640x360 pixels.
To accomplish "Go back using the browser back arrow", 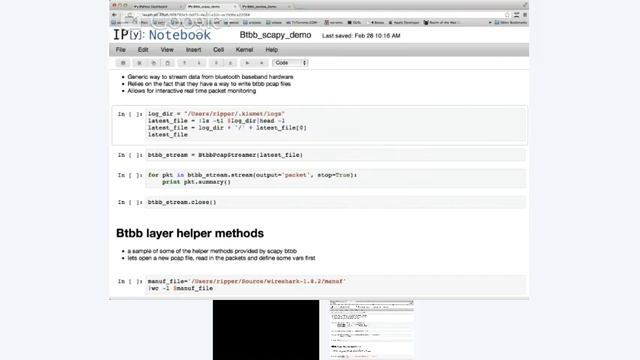I will 115,15.
